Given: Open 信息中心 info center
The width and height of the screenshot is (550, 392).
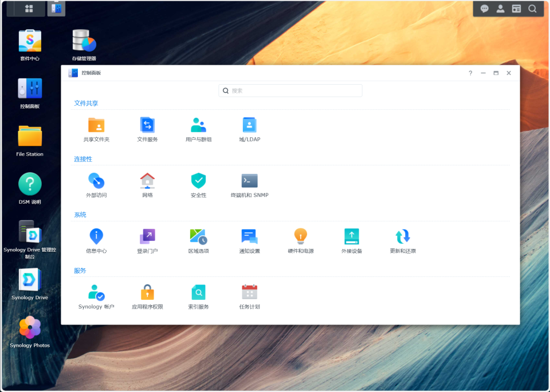Looking at the screenshot, I should 96,240.
